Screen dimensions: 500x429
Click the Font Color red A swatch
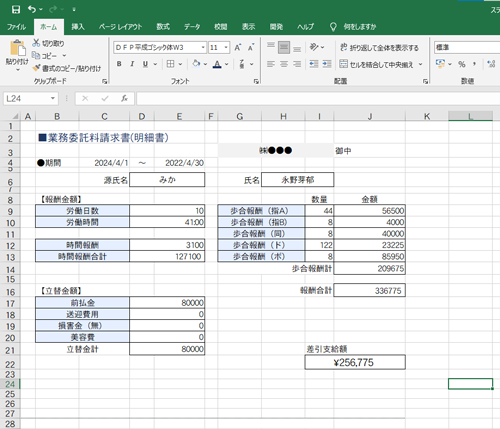pyautogui.click(x=217, y=64)
